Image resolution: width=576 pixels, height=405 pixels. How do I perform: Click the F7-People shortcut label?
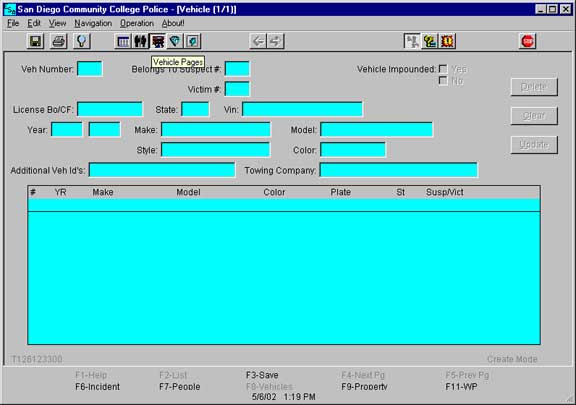point(180,387)
